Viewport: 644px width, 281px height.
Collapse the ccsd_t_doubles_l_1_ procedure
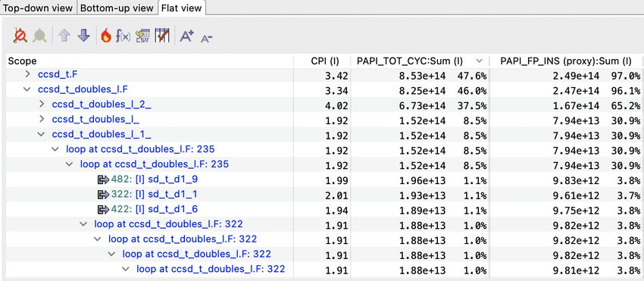click(41, 134)
